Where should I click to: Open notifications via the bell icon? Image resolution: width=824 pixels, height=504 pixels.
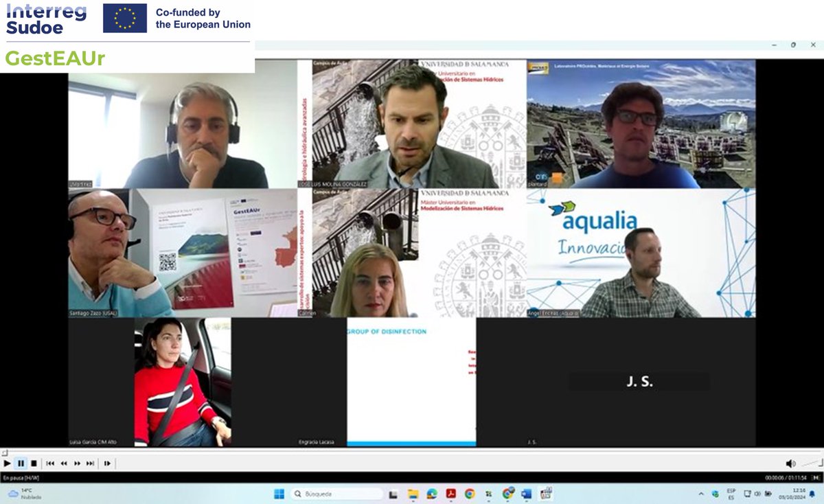pyautogui.click(x=813, y=493)
